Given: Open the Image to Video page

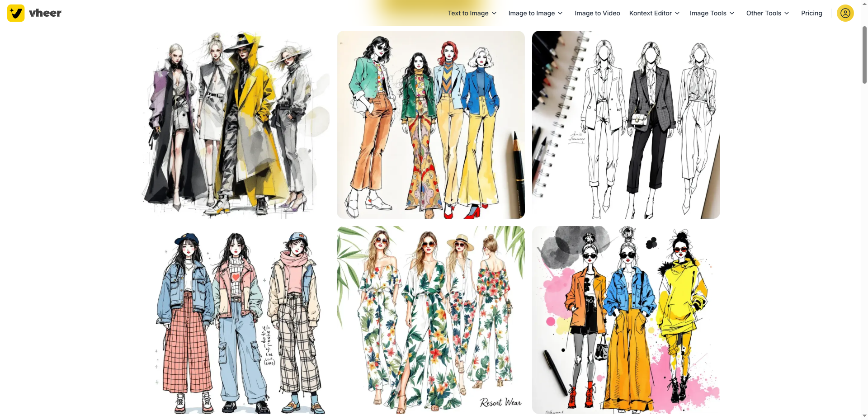Looking at the screenshot, I should [x=597, y=13].
